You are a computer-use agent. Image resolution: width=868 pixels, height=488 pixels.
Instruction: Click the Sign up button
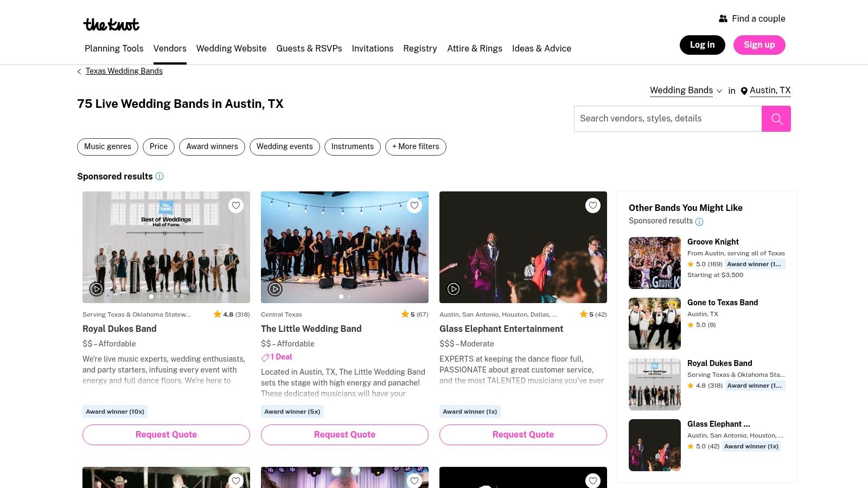click(759, 45)
